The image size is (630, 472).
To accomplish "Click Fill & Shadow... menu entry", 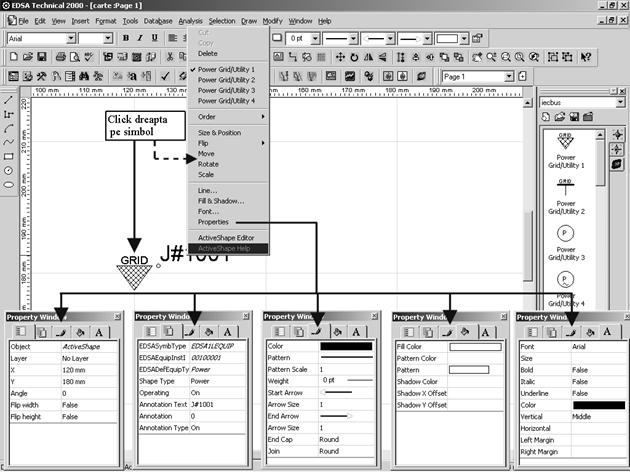I will [x=220, y=200].
